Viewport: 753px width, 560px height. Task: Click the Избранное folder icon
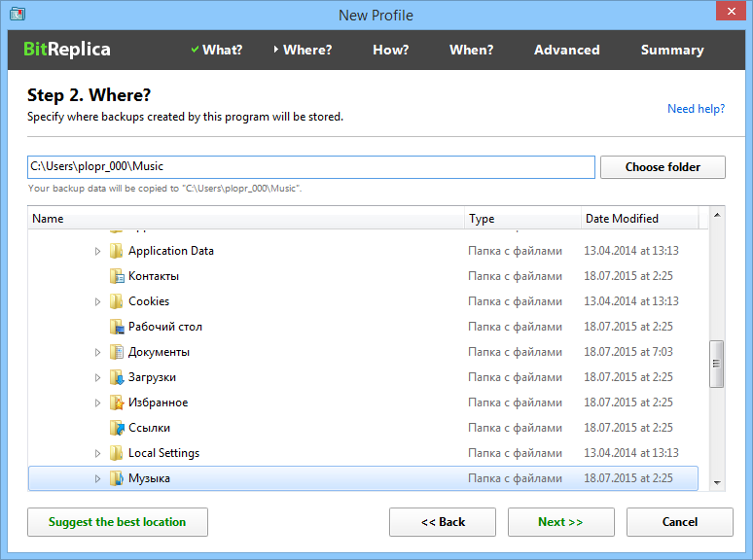116,402
